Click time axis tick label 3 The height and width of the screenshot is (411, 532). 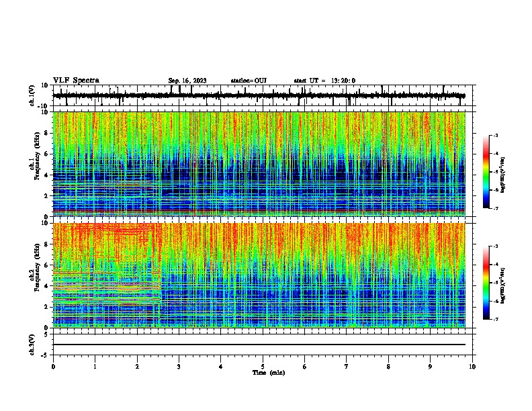click(x=179, y=367)
